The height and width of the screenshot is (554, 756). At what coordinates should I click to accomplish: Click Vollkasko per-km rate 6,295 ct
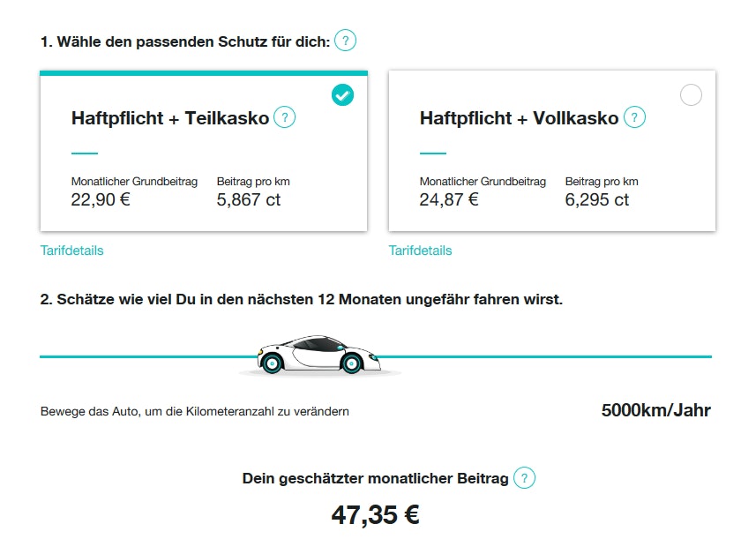tap(597, 199)
